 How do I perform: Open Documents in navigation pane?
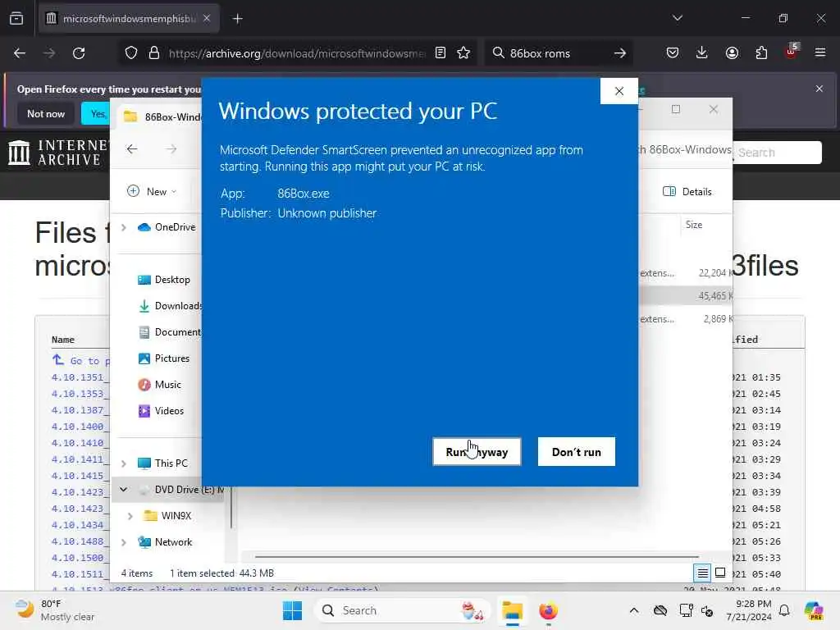(x=169, y=332)
